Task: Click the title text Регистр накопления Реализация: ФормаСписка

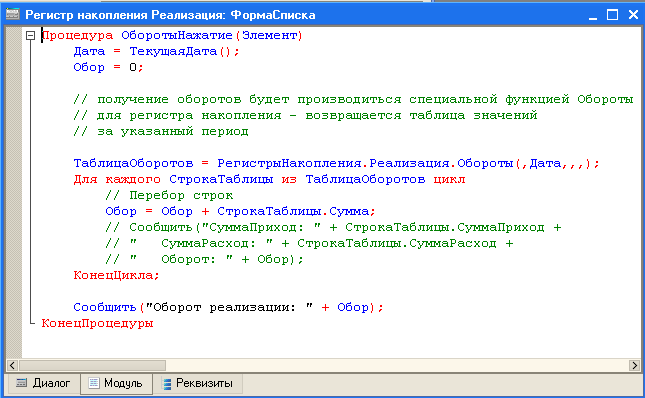Action: pyautogui.click(x=170, y=15)
